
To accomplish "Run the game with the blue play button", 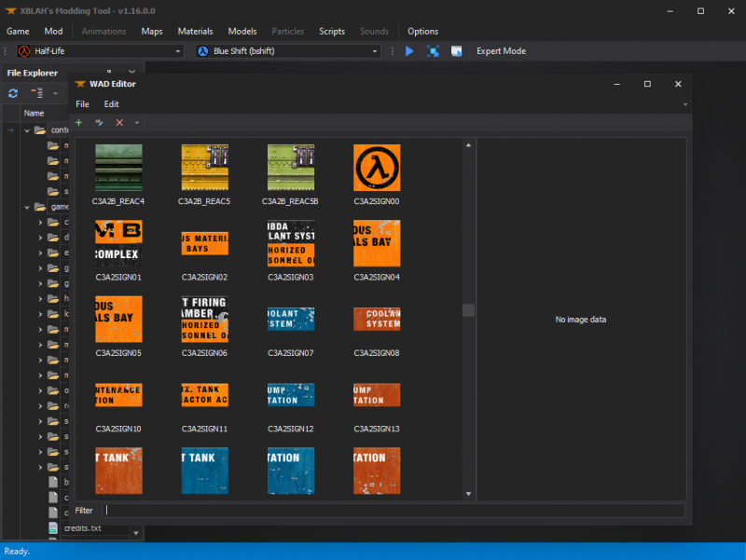I will (410, 51).
